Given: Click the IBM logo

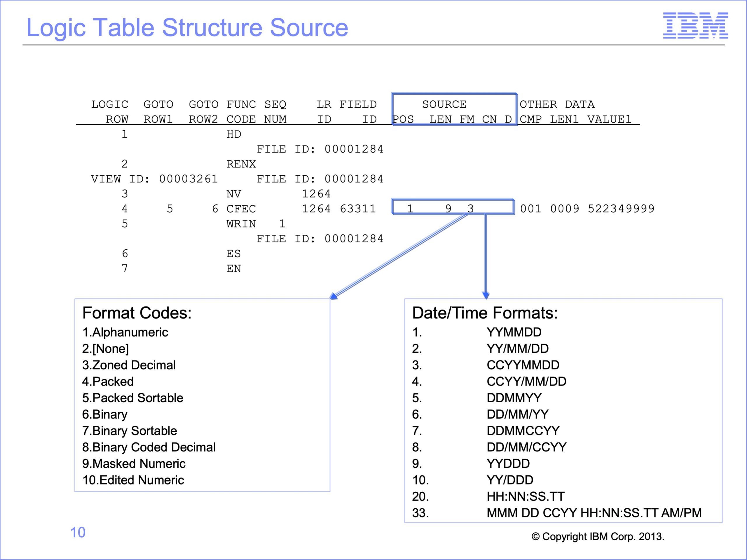Looking at the screenshot, I should point(695,25).
